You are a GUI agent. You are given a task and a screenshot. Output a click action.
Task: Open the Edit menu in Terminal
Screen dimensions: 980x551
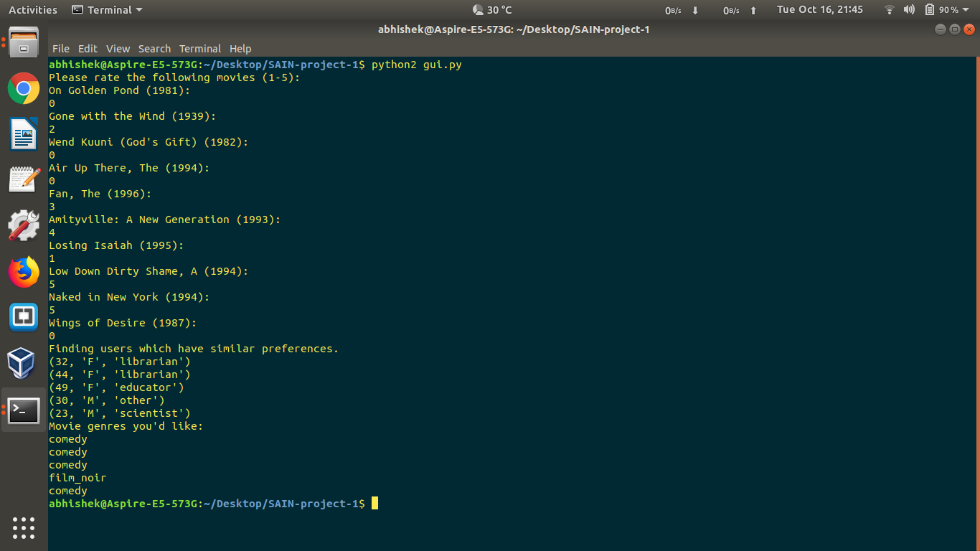click(88, 49)
